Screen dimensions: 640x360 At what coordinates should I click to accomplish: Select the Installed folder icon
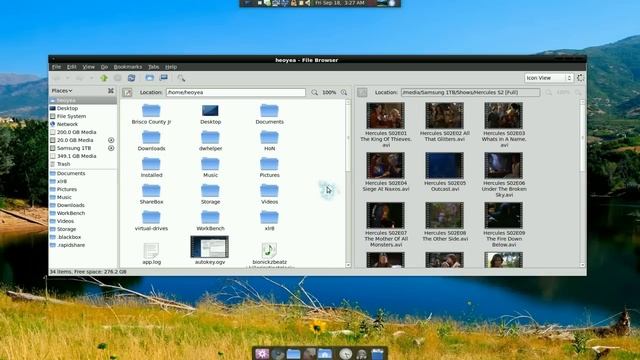151,164
